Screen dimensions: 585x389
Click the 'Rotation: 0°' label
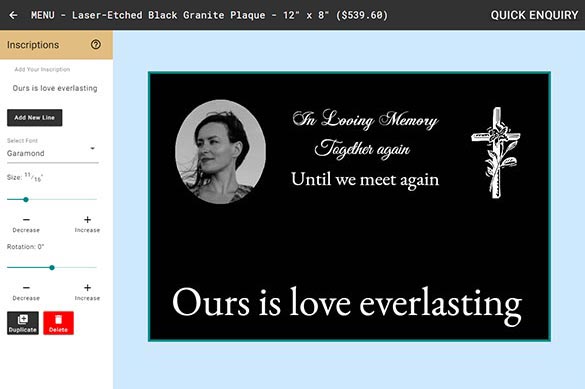pos(25,247)
